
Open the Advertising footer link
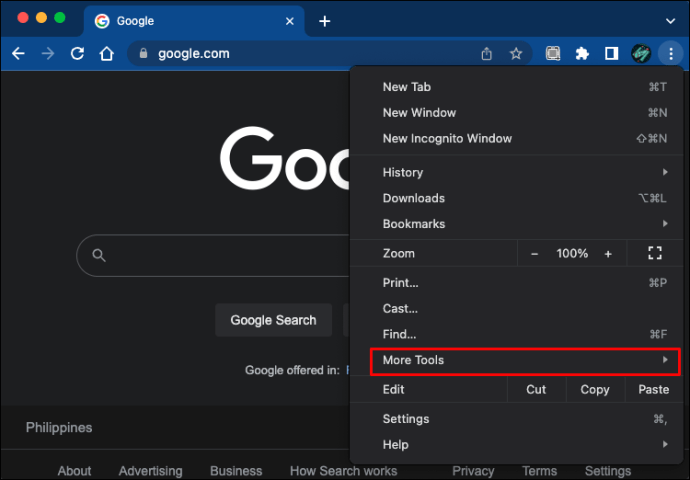pos(150,471)
